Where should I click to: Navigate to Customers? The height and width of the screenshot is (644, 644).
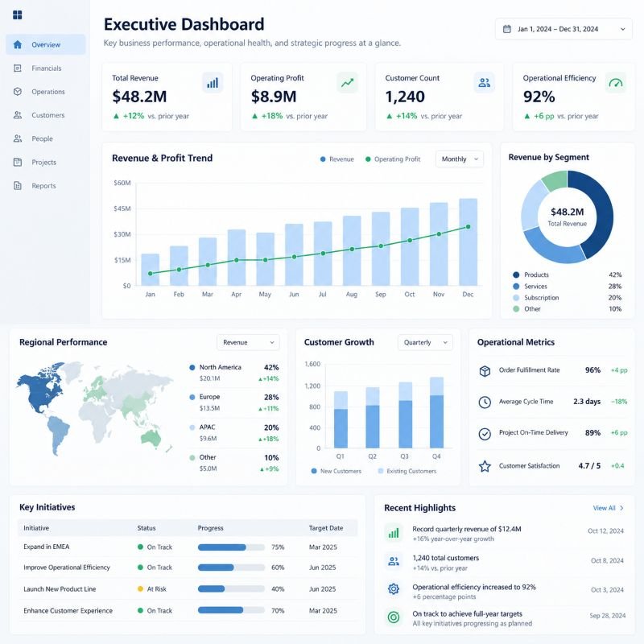[46, 115]
